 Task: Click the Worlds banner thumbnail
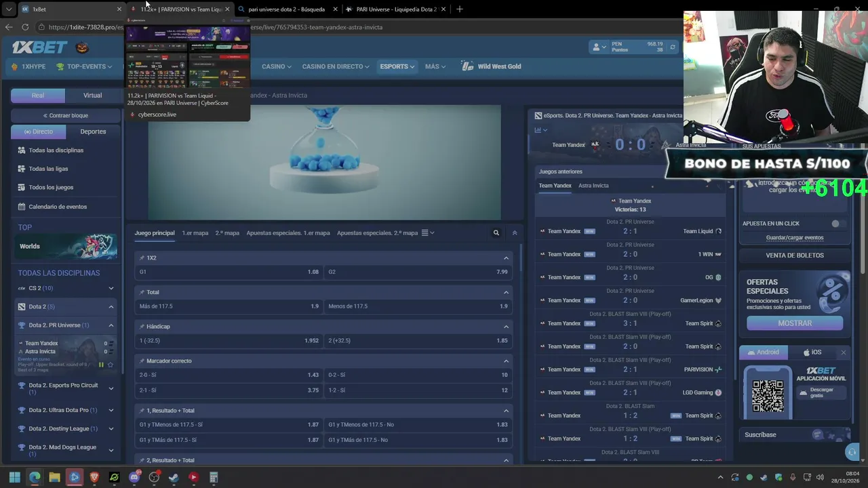(x=67, y=247)
